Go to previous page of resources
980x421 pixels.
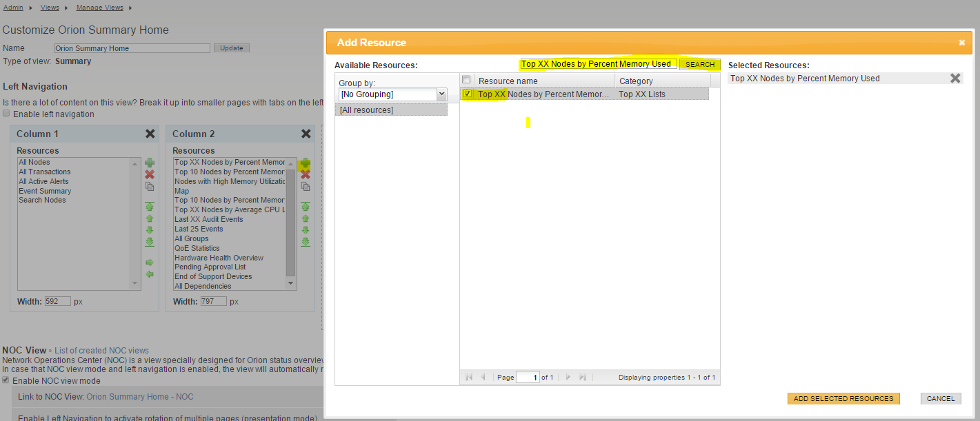click(483, 377)
